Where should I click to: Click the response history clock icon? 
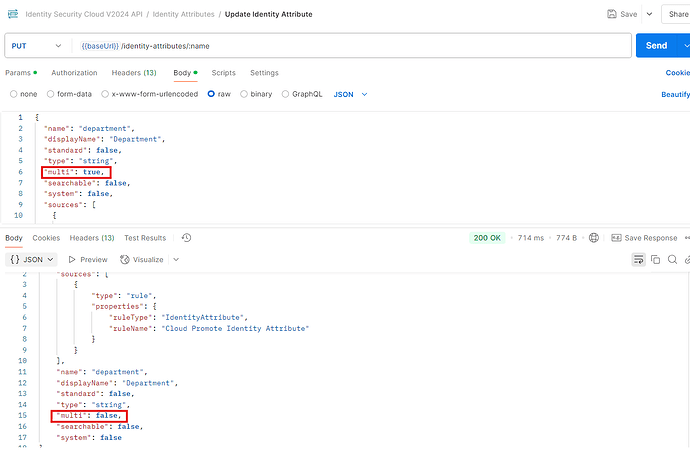coord(186,238)
